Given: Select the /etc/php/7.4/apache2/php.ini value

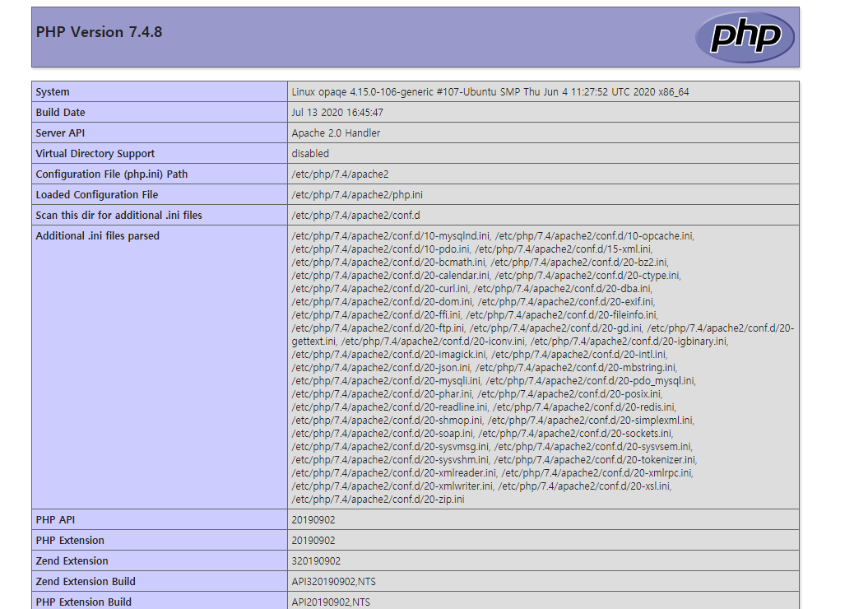Looking at the screenshot, I should (357, 194).
